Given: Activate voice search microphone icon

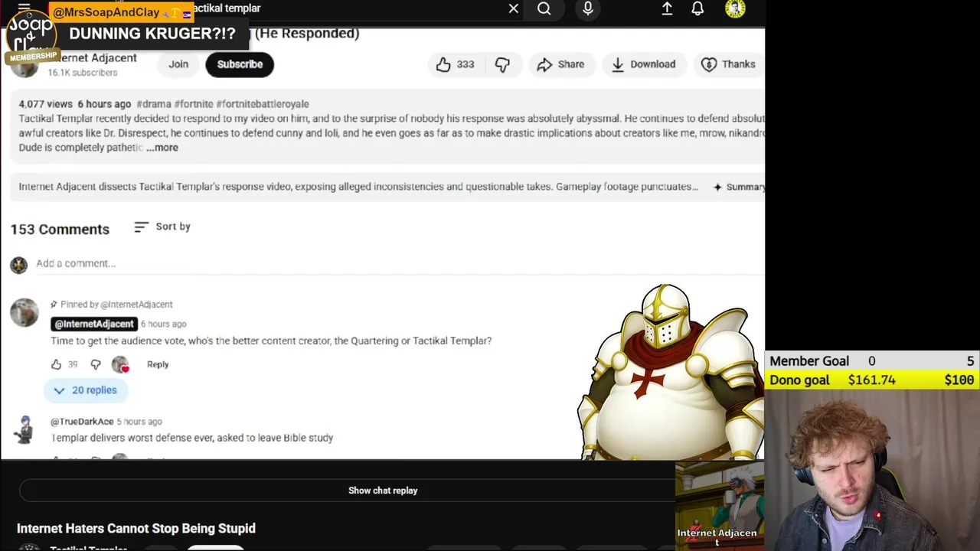Looking at the screenshot, I should click(x=588, y=8).
